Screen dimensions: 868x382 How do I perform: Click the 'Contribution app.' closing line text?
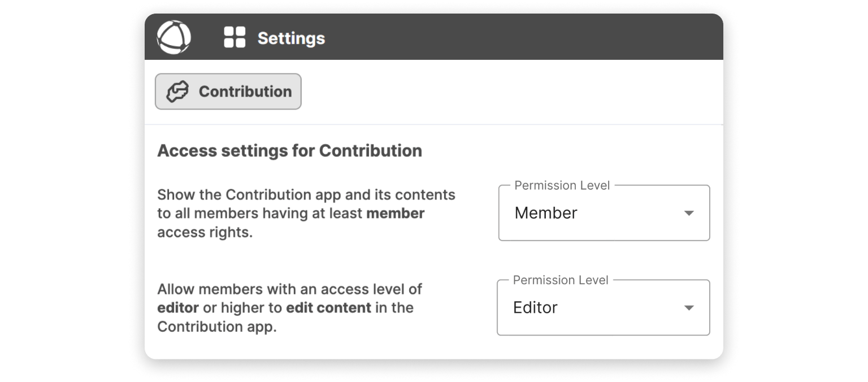pyautogui.click(x=216, y=327)
